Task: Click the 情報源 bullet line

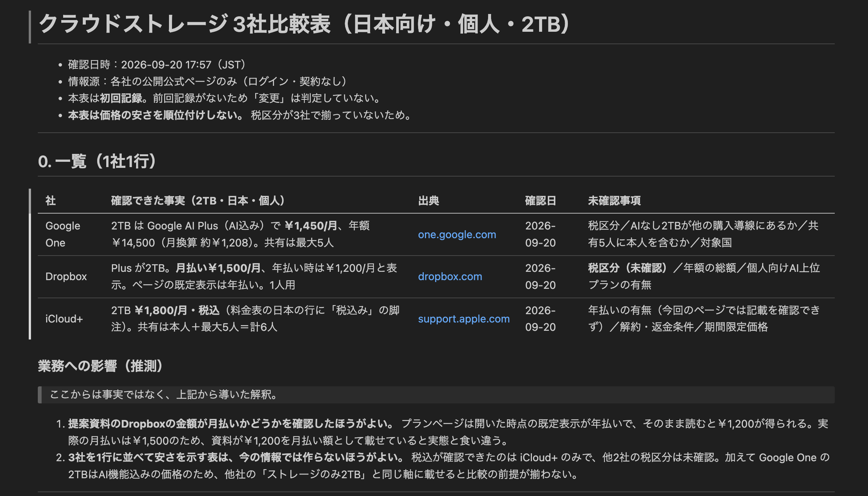Action: point(207,81)
